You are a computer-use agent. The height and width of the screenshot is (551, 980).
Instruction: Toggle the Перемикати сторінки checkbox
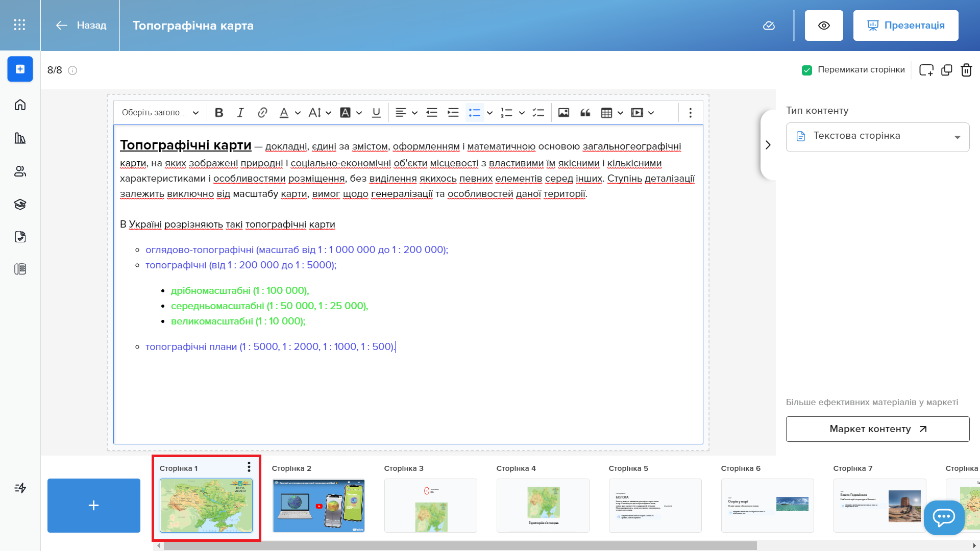807,70
